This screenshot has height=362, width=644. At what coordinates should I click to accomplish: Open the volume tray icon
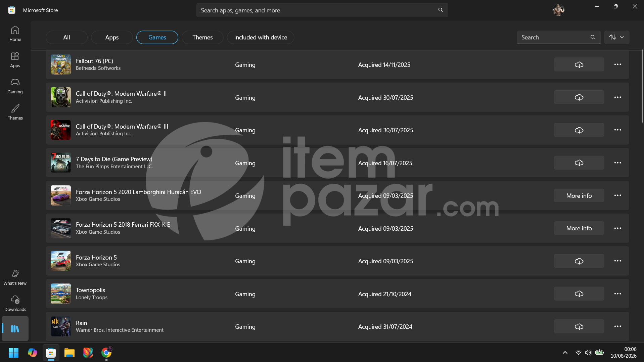point(588,353)
